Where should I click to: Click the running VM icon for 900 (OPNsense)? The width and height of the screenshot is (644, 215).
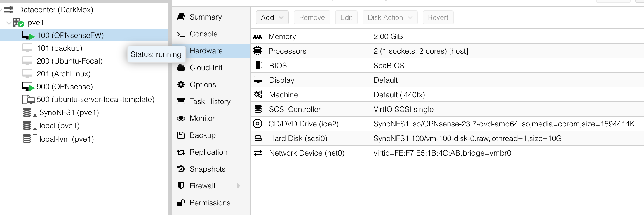click(28, 87)
